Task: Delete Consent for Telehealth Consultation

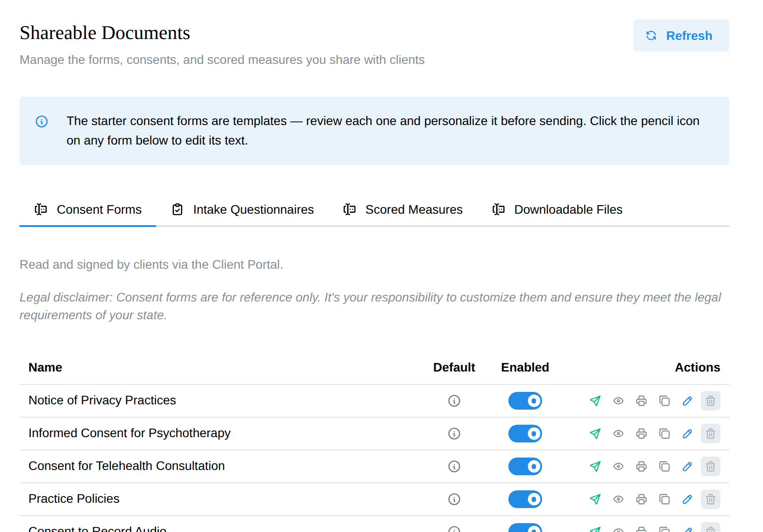Action: coord(711,466)
